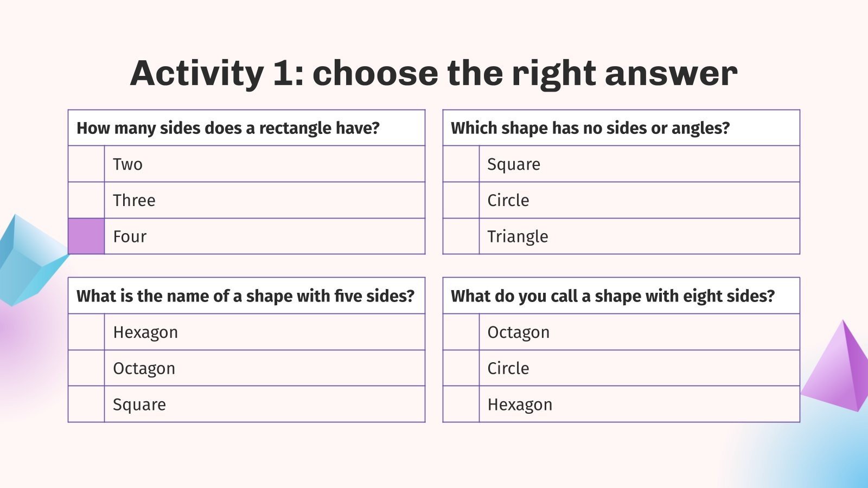The width and height of the screenshot is (868, 488).
Task: Check the empty box next to Three
Action: pos(86,200)
